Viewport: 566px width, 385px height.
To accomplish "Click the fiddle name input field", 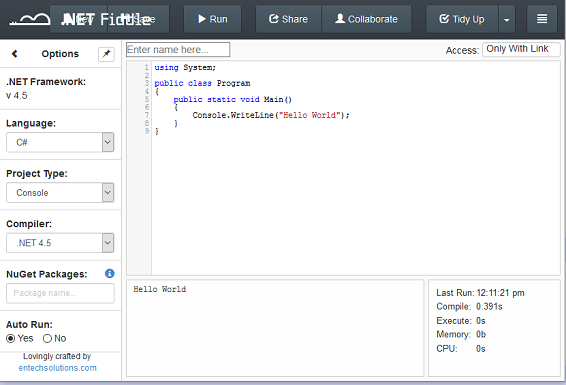I will pyautogui.click(x=178, y=49).
